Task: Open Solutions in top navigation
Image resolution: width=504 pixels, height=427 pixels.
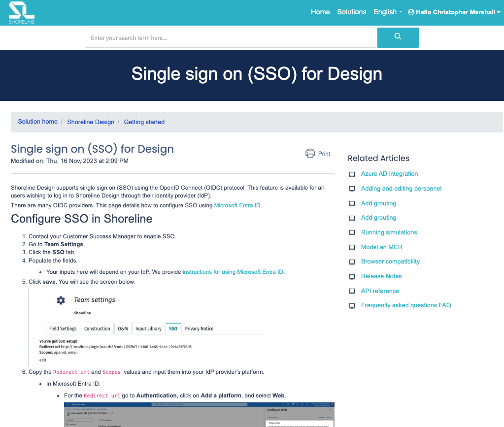Action: (352, 12)
